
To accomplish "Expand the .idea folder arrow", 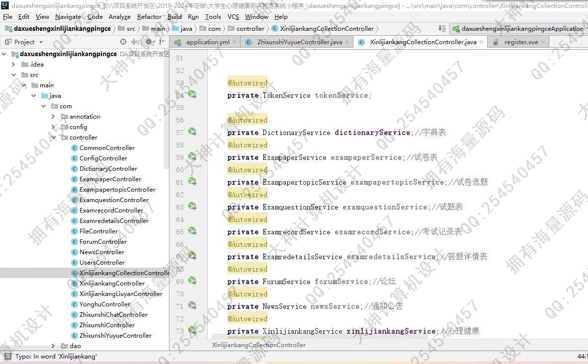I will click(13, 65).
